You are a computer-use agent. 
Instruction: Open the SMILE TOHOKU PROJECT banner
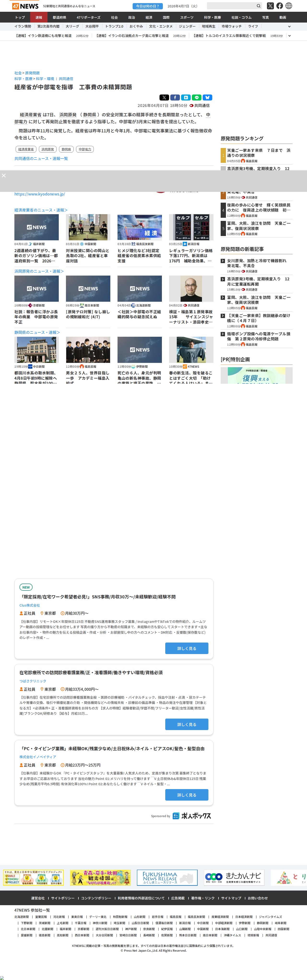pos(34,878)
